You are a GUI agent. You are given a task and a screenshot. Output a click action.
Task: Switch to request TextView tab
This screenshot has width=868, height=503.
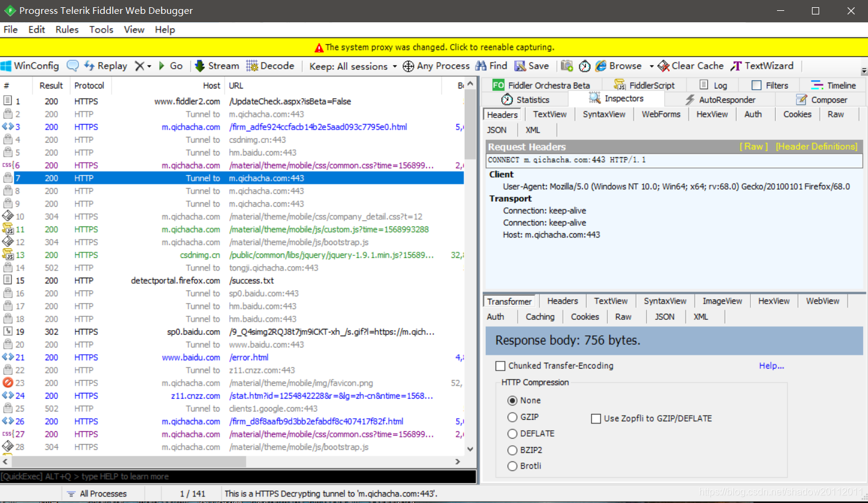(x=550, y=114)
